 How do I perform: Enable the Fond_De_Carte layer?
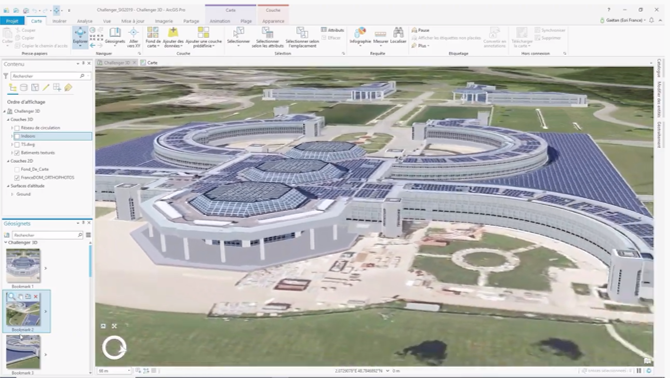click(x=17, y=169)
